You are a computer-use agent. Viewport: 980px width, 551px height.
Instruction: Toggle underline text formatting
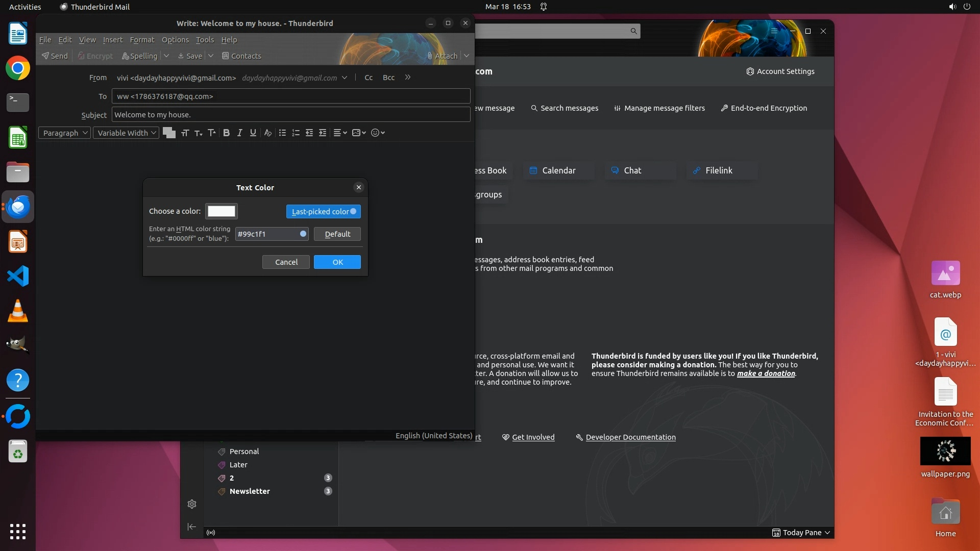tap(253, 133)
